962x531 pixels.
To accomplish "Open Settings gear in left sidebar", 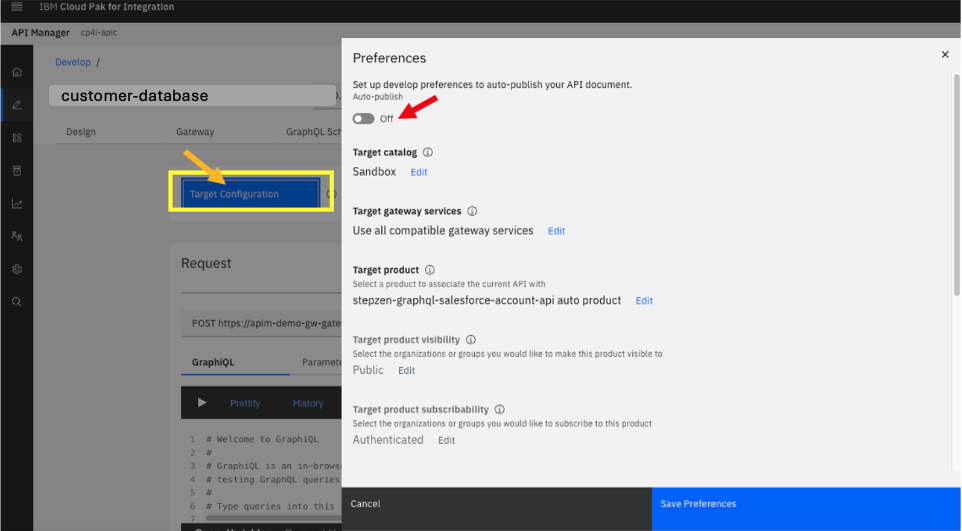I will click(x=16, y=269).
